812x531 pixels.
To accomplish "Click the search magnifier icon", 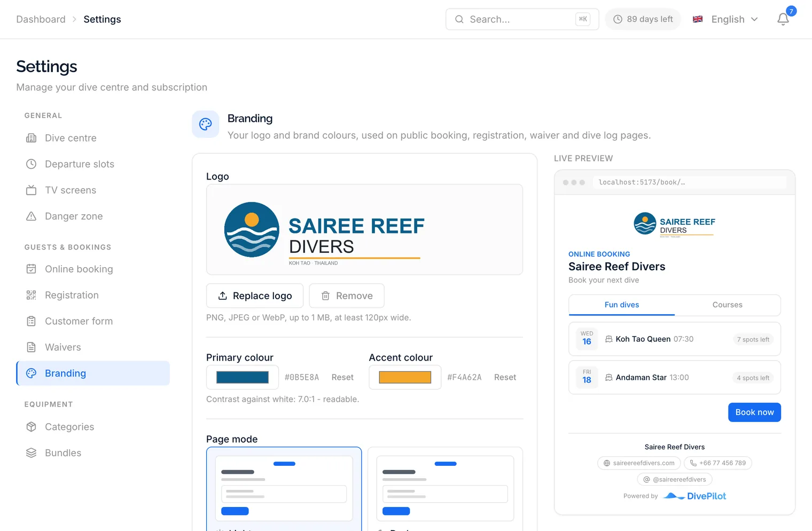I will pos(459,19).
